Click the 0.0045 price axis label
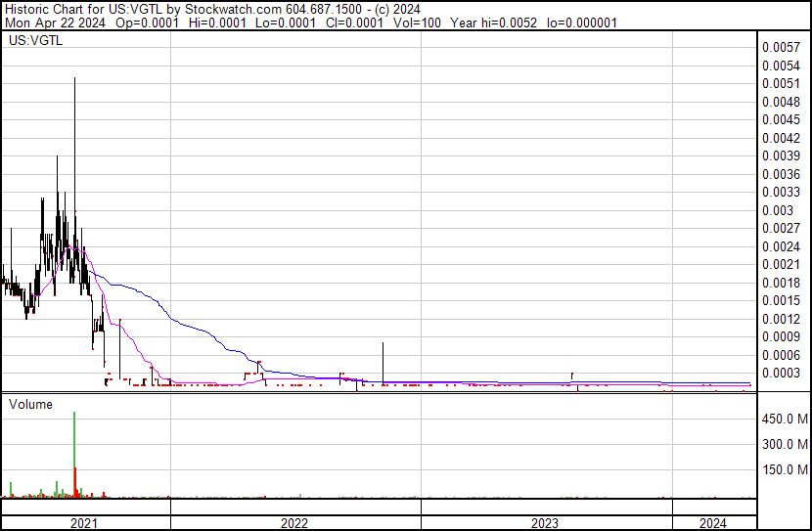The width and height of the screenshot is (812, 531). [x=782, y=119]
